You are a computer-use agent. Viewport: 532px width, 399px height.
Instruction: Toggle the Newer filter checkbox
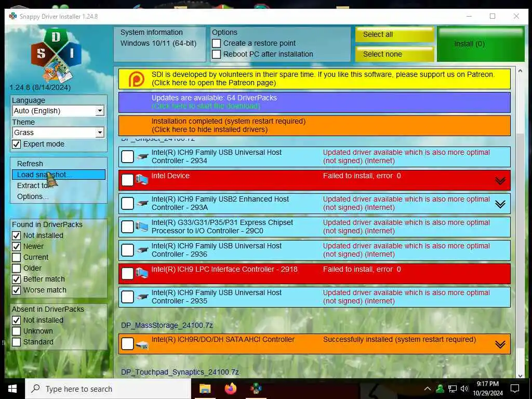coord(16,246)
